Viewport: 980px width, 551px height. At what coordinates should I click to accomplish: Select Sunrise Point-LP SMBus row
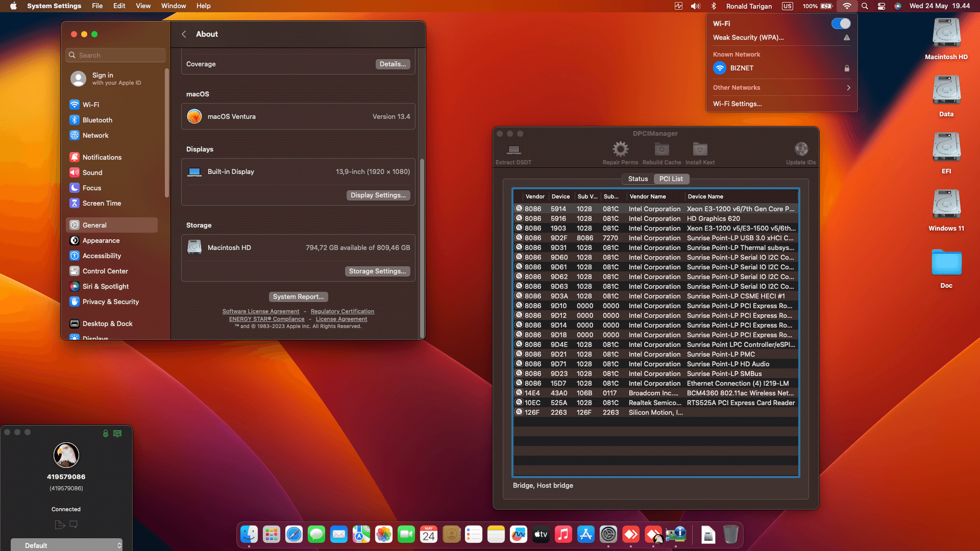[x=656, y=374]
